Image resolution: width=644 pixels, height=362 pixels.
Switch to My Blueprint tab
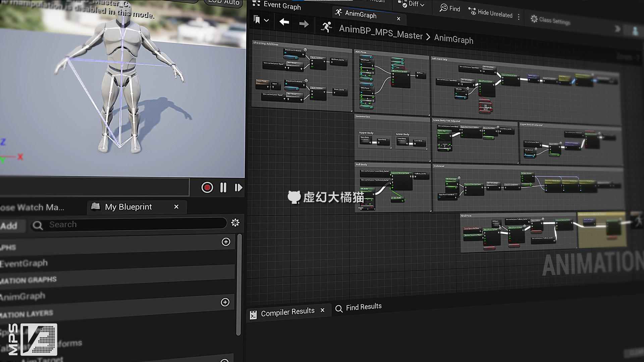pyautogui.click(x=128, y=207)
